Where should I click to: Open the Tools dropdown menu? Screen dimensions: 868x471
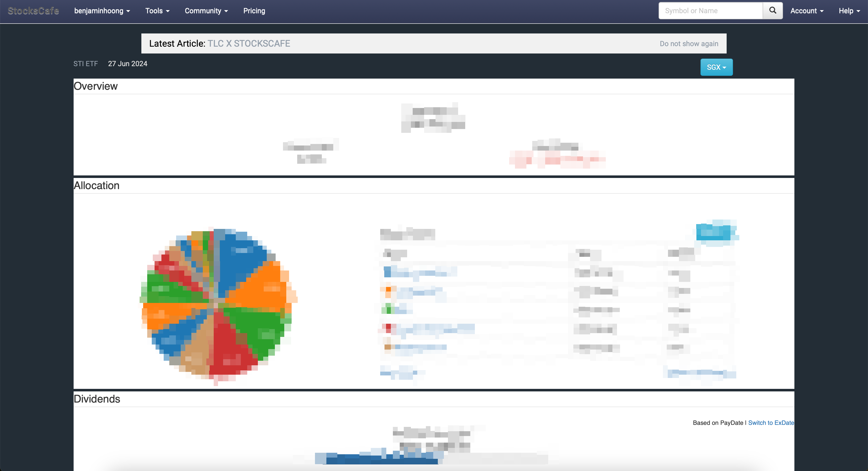157,11
